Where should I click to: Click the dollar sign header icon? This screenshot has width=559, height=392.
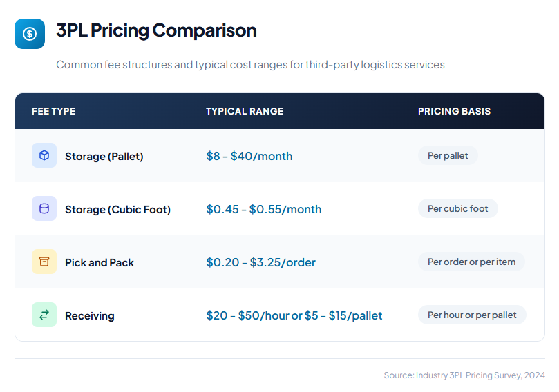(x=30, y=34)
